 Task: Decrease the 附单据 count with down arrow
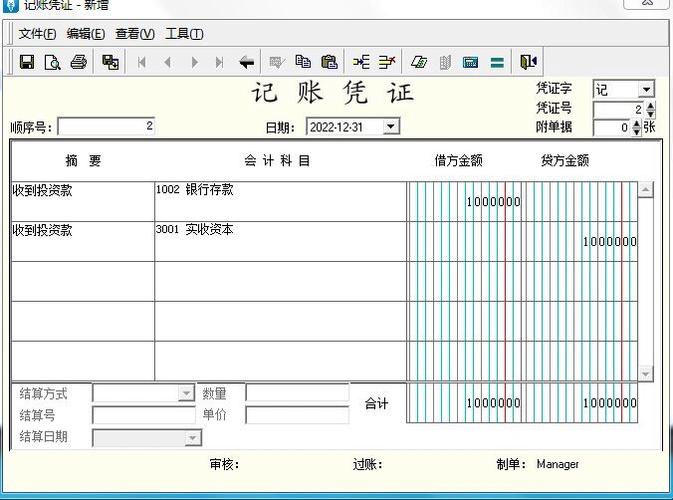pyautogui.click(x=637, y=132)
